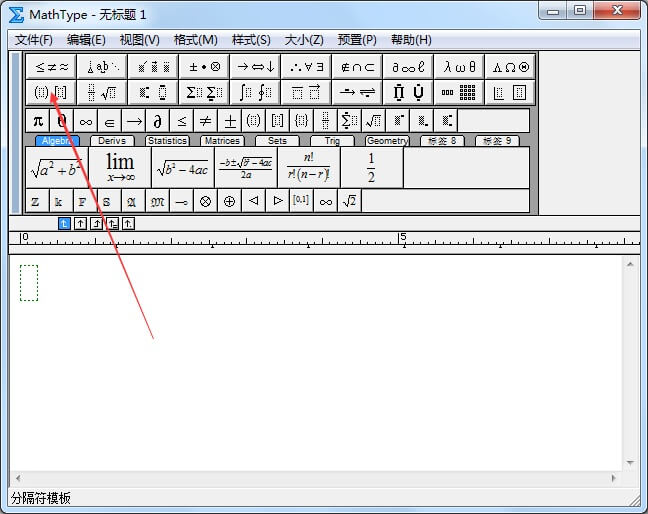Open the underbar and overbar templates palette
This screenshot has width=648, height=514.
[x=306, y=92]
